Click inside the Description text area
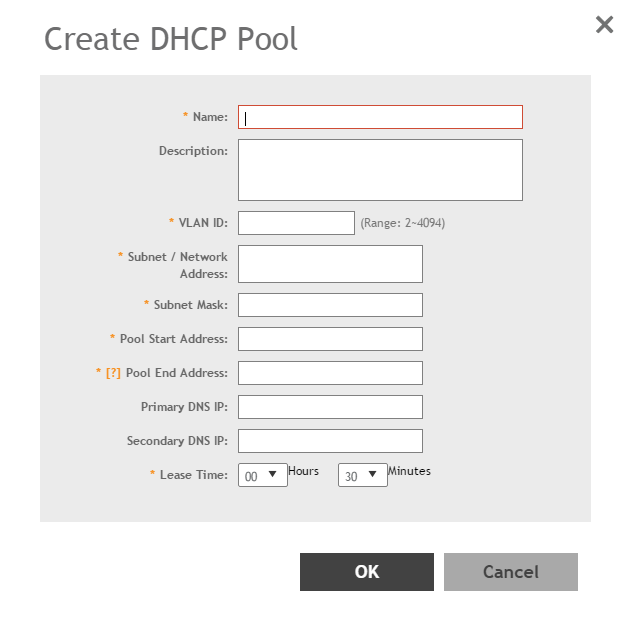This screenshot has width=630, height=620. tap(380, 170)
